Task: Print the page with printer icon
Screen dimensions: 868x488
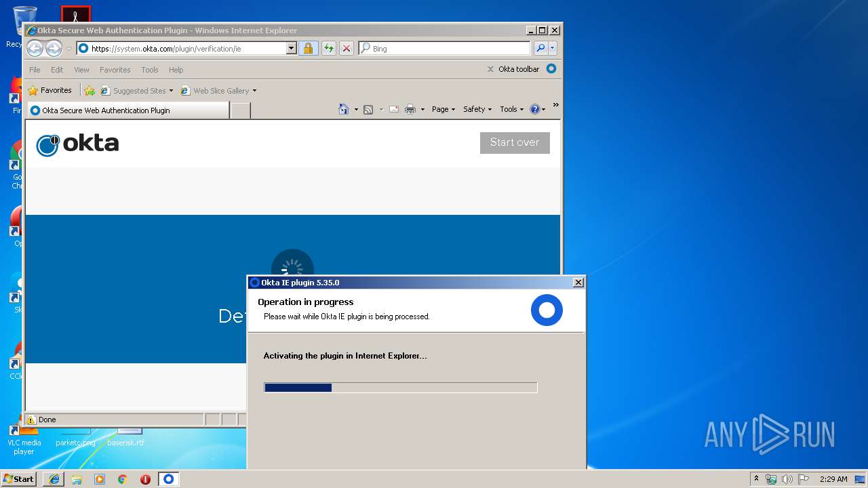Action: click(410, 109)
